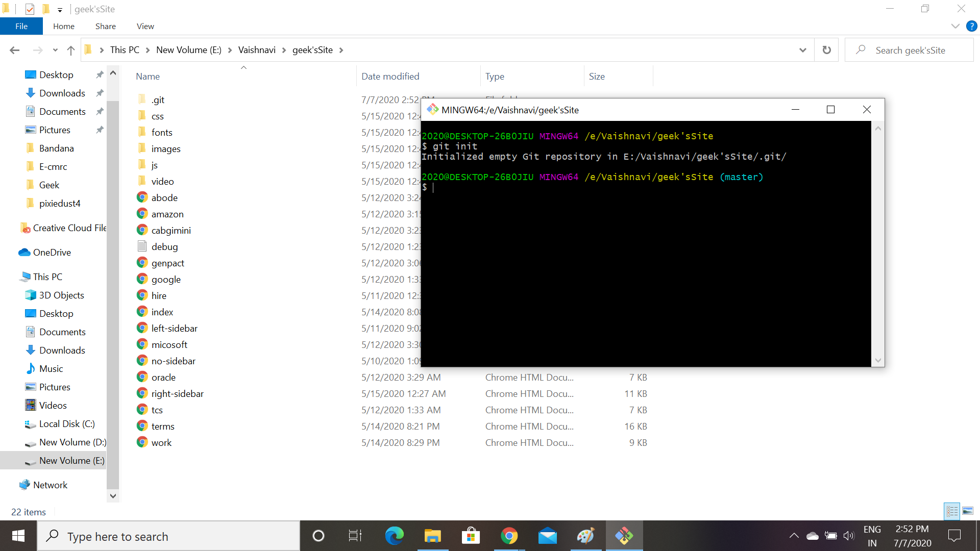The height and width of the screenshot is (551, 980).
Task: Expand the ribbon with the chevron
Action: pos(955,26)
